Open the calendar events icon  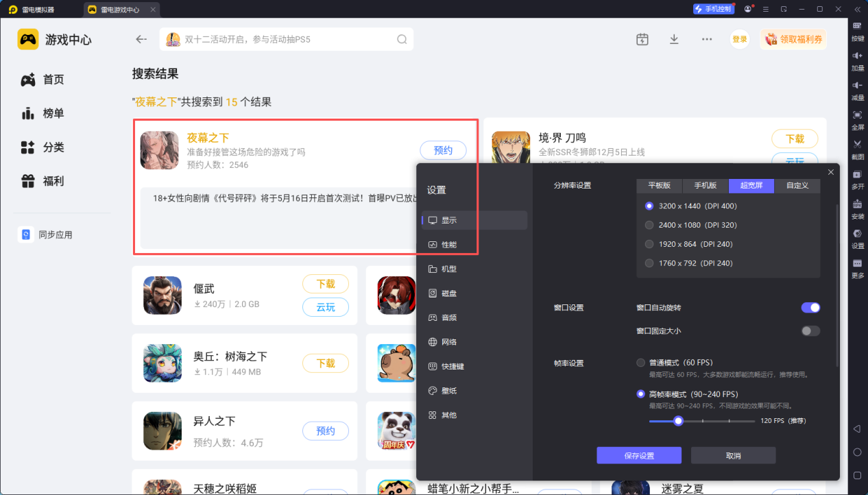click(x=642, y=39)
